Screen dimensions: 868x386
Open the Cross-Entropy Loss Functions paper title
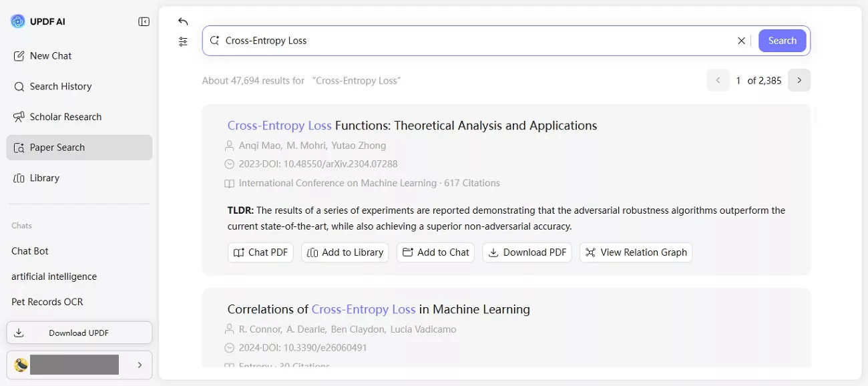pyautogui.click(x=412, y=125)
